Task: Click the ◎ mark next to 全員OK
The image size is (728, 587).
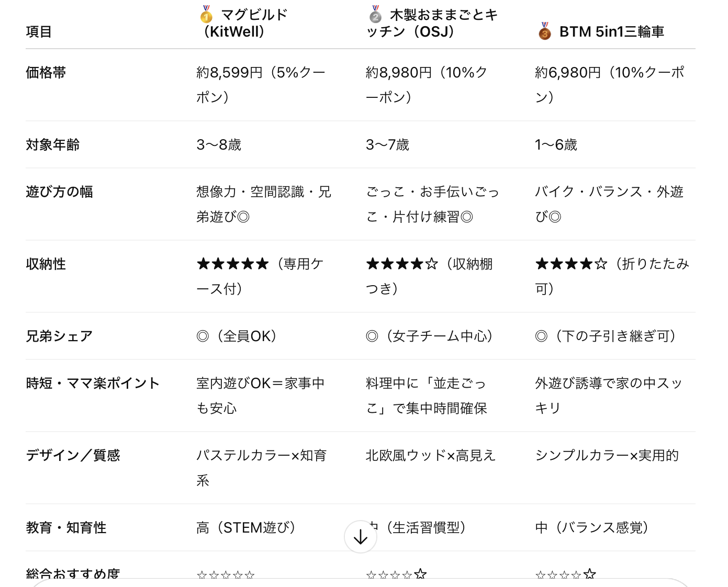Action: click(x=203, y=336)
